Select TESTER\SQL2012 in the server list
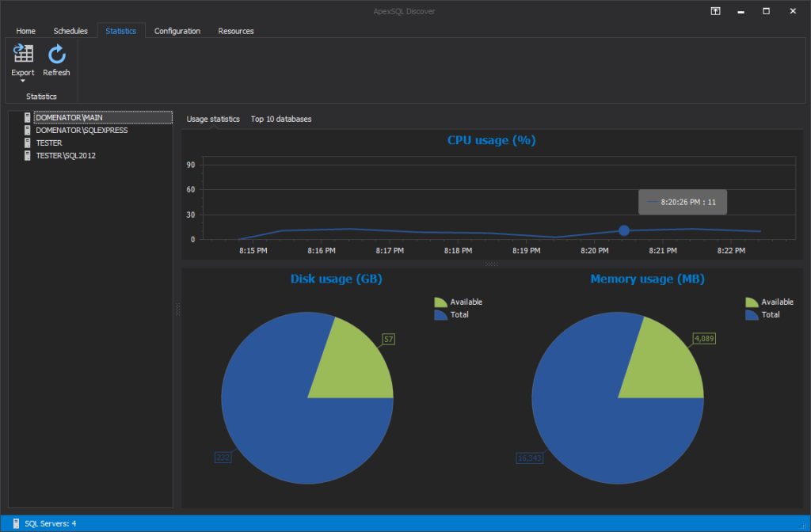Image resolution: width=811 pixels, height=532 pixels. pos(67,155)
